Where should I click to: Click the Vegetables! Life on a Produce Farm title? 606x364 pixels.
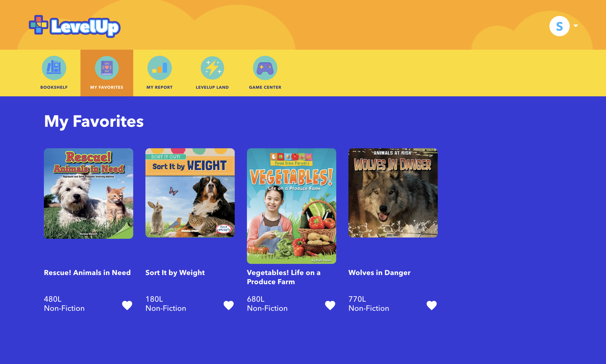[x=283, y=277]
